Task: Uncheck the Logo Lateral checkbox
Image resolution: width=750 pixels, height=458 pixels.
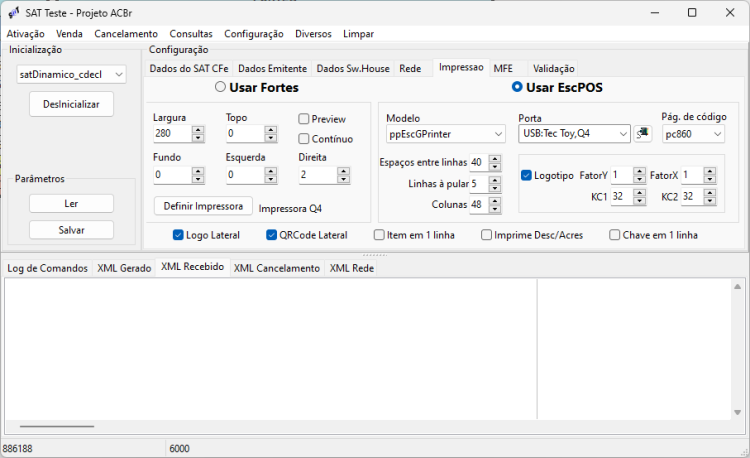Action: (178, 235)
